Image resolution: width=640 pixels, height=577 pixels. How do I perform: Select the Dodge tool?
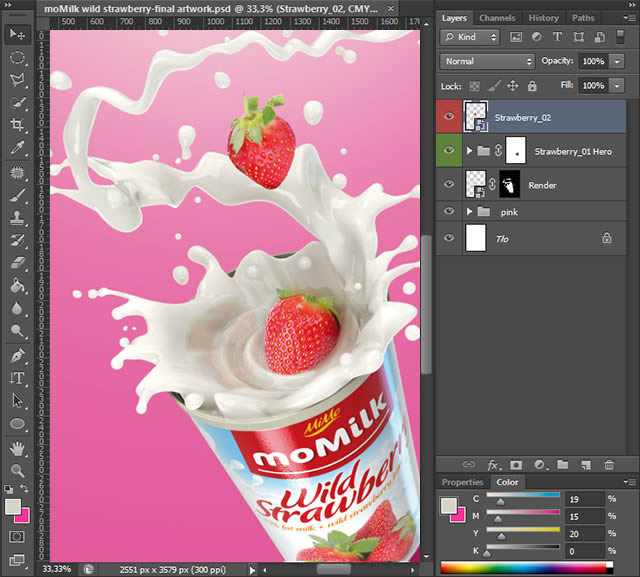[17, 330]
